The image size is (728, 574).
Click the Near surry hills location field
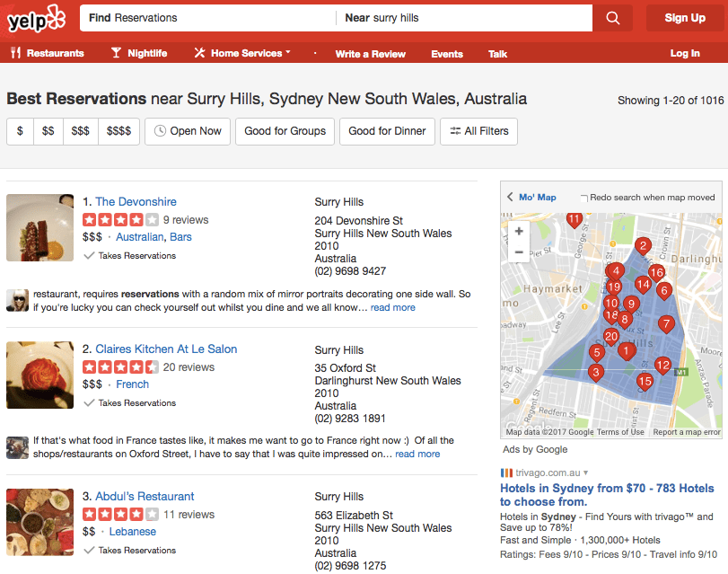click(464, 18)
